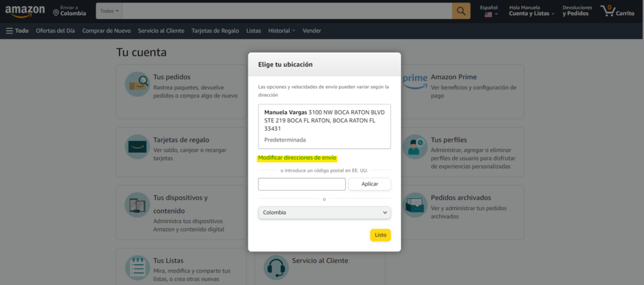Click 'Elige tu ubicación' dialog title
The height and width of the screenshot is (285, 644).
[x=285, y=64]
